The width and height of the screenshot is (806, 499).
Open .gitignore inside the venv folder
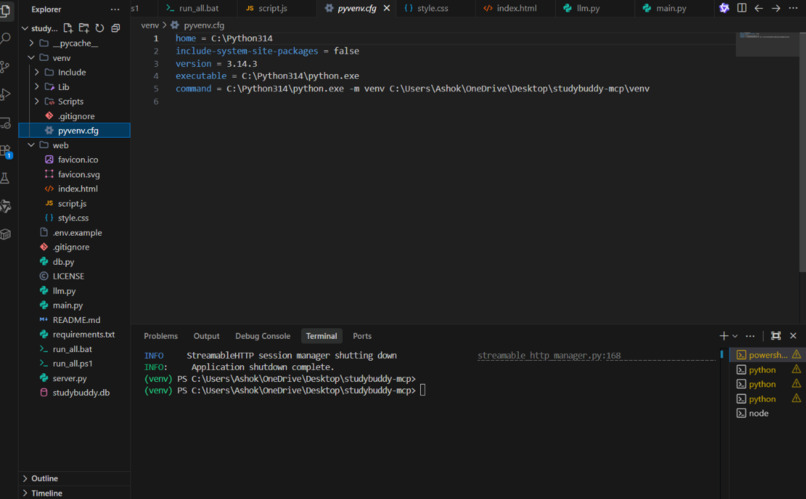(74, 116)
